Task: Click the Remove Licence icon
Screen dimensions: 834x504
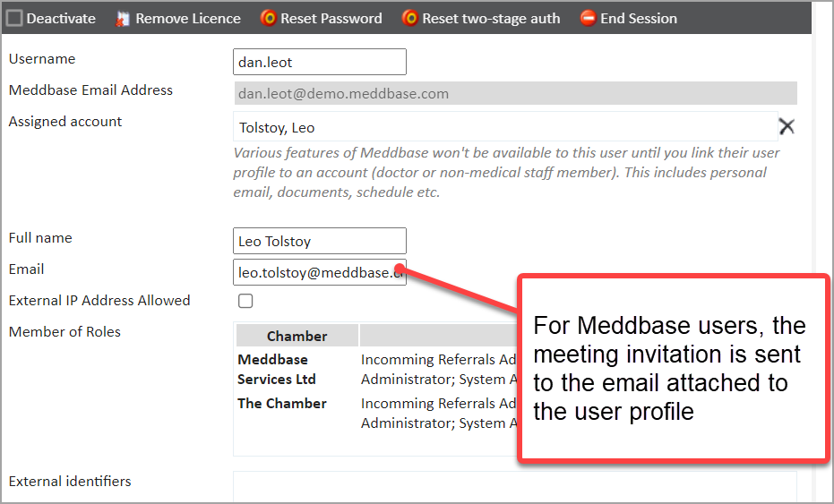Action: click(x=123, y=18)
